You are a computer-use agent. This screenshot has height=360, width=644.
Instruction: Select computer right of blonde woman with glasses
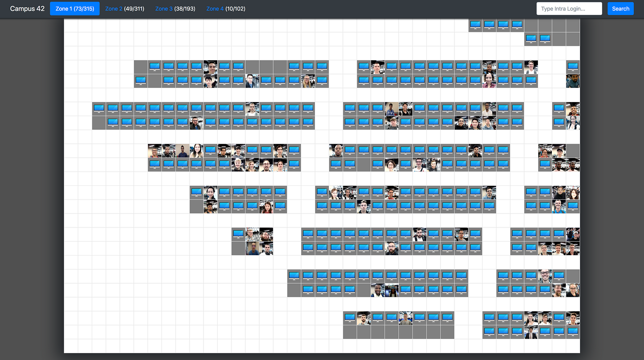click(322, 81)
